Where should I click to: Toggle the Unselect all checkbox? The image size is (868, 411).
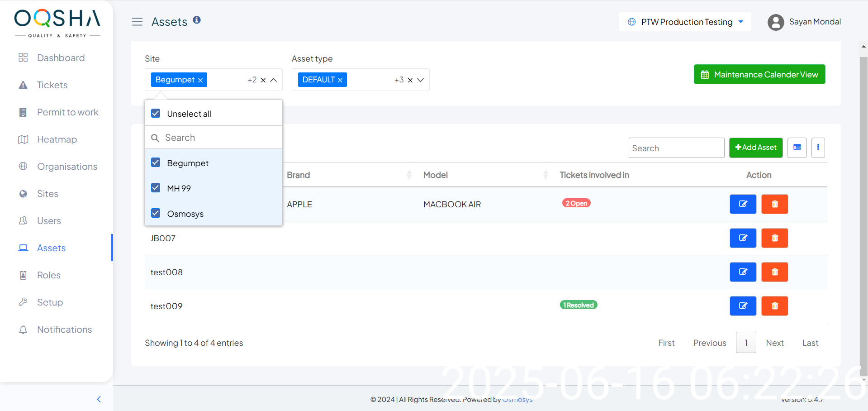[156, 113]
